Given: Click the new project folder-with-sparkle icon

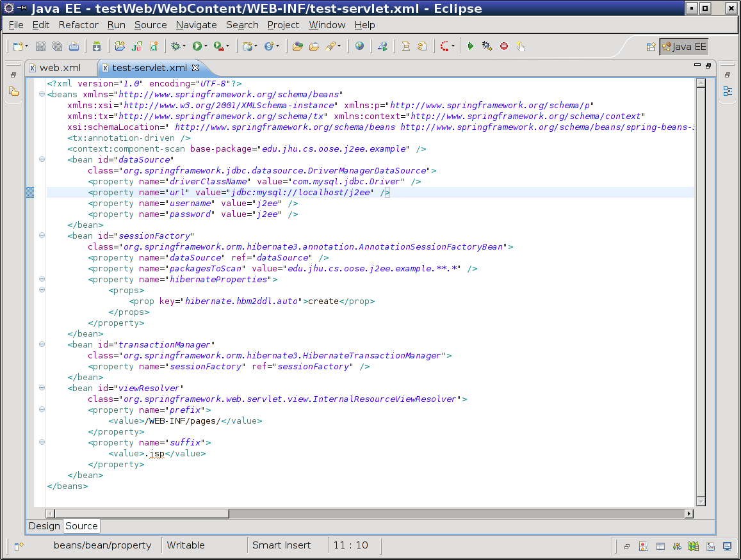Looking at the screenshot, I should click(x=120, y=46).
